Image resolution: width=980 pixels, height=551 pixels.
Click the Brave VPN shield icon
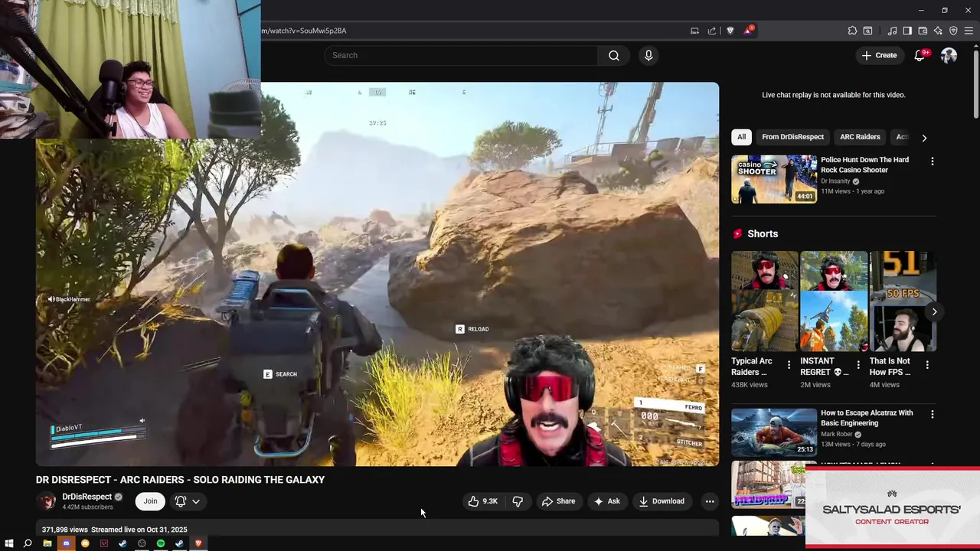click(953, 31)
